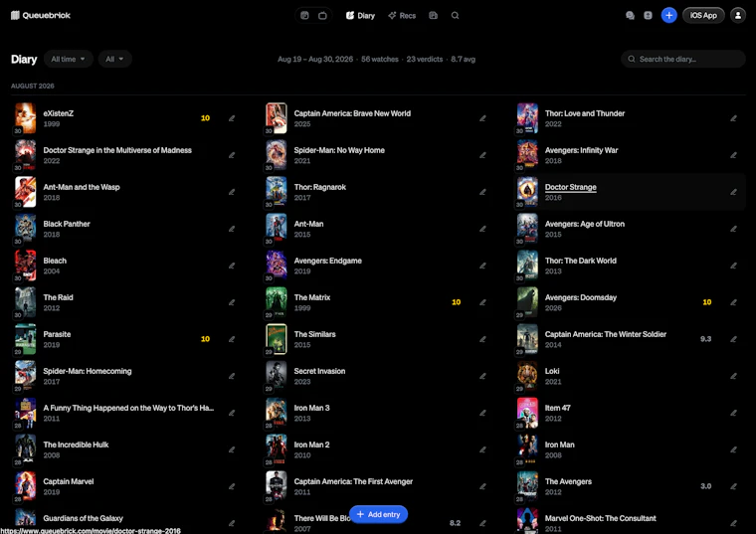Edit The Matrix diary entry

482,302
